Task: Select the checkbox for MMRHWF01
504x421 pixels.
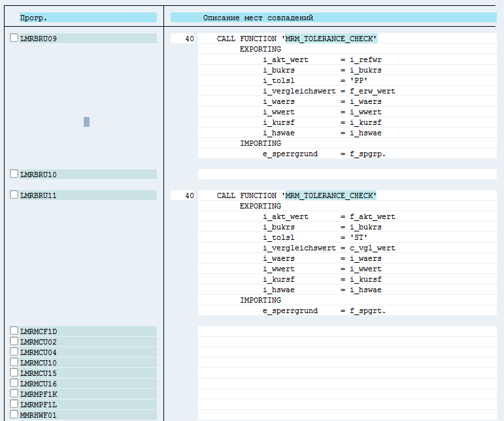Action: pyautogui.click(x=14, y=415)
